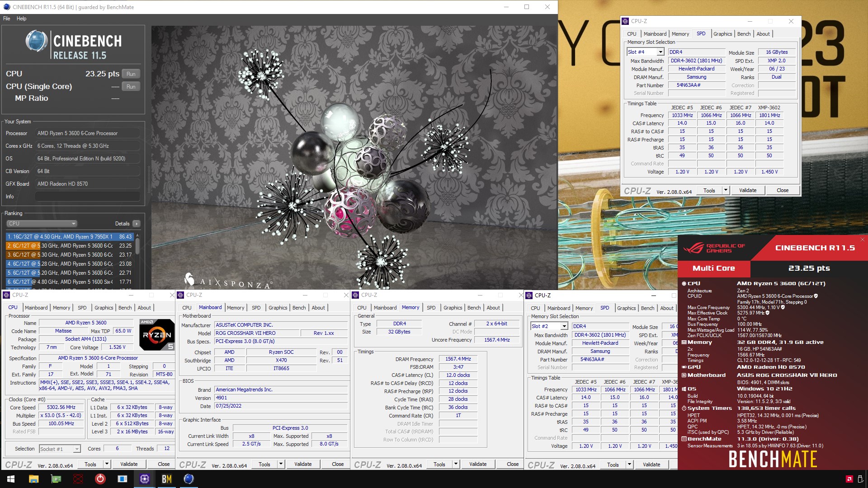Run the CPU Single Core benchmark
This screenshot has height=488, width=868.
(x=131, y=87)
